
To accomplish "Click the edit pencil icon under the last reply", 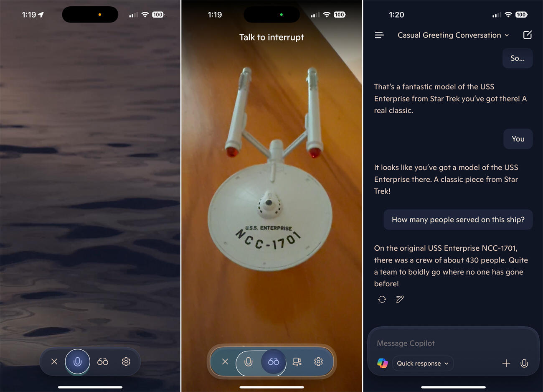I will [x=400, y=299].
